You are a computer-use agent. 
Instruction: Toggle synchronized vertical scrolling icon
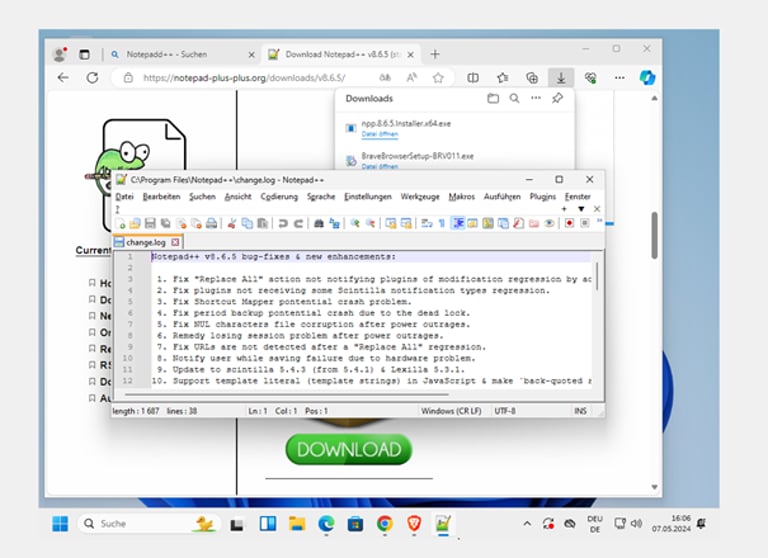[x=390, y=224]
